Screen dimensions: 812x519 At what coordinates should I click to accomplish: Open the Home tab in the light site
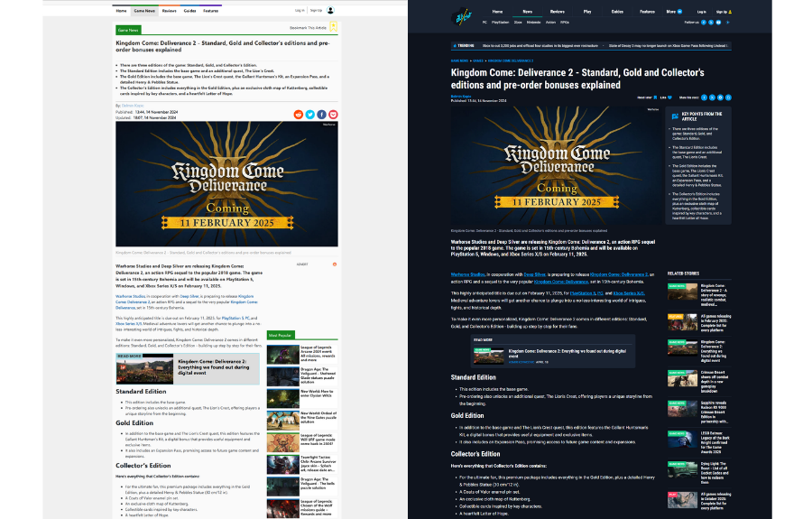tap(121, 10)
